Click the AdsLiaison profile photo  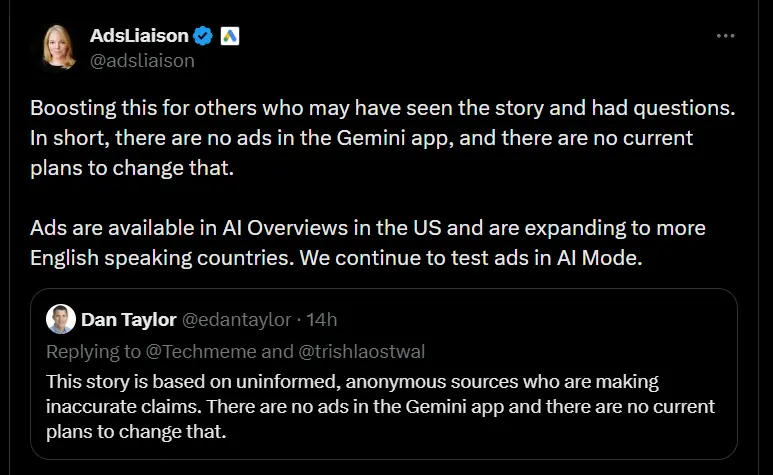(x=59, y=47)
